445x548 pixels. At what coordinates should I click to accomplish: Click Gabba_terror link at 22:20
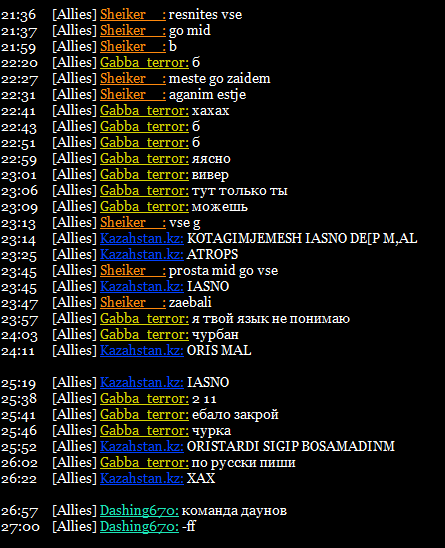[x=144, y=63]
